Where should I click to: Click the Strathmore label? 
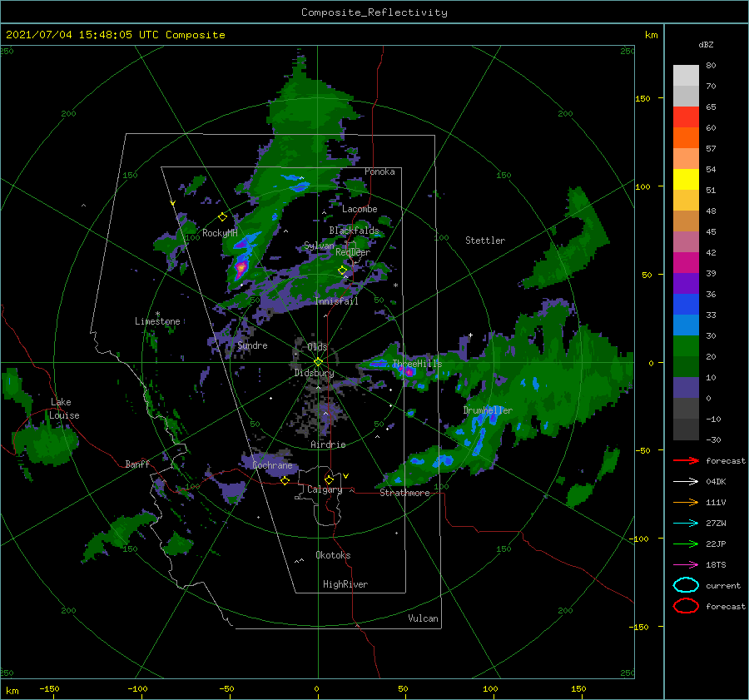(x=404, y=493)
